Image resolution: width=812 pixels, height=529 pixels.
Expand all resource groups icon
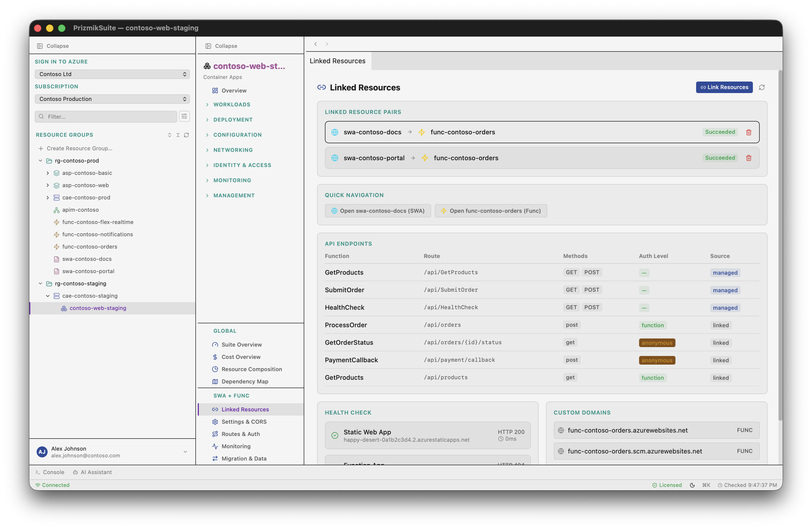[170, 135]
